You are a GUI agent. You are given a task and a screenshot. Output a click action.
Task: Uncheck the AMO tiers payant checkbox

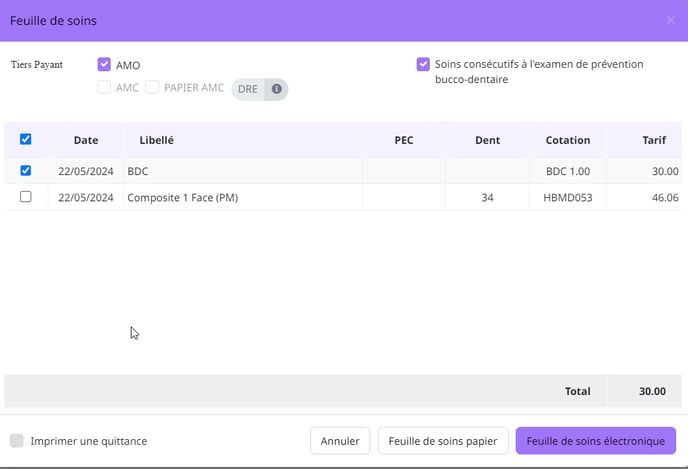click(104, 64)
